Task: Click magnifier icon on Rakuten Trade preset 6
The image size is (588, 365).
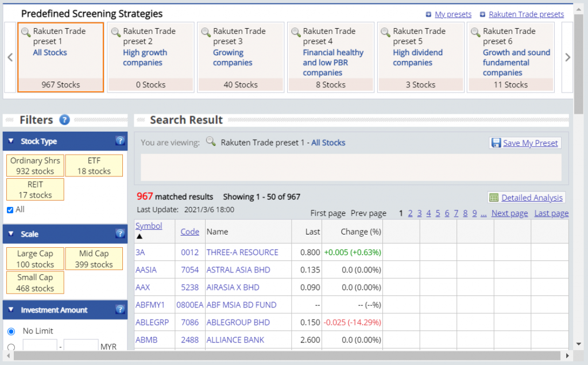Action: pyautogui.click(x=475, y=32)
